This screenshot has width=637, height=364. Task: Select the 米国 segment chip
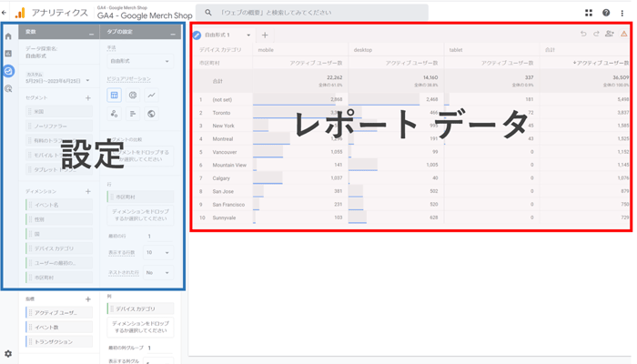(x=59, y=111)
